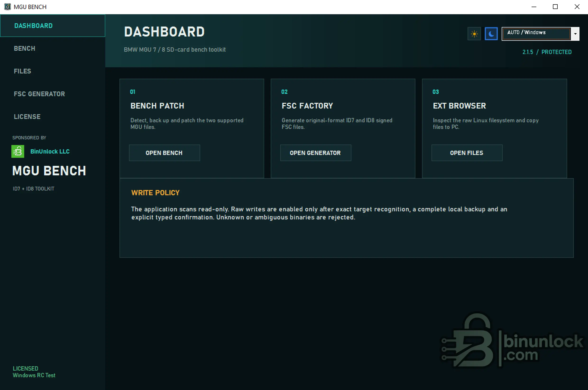588x390 pixels.
Task: Open the Bench section in sidebar
Action: pos(52,49)
